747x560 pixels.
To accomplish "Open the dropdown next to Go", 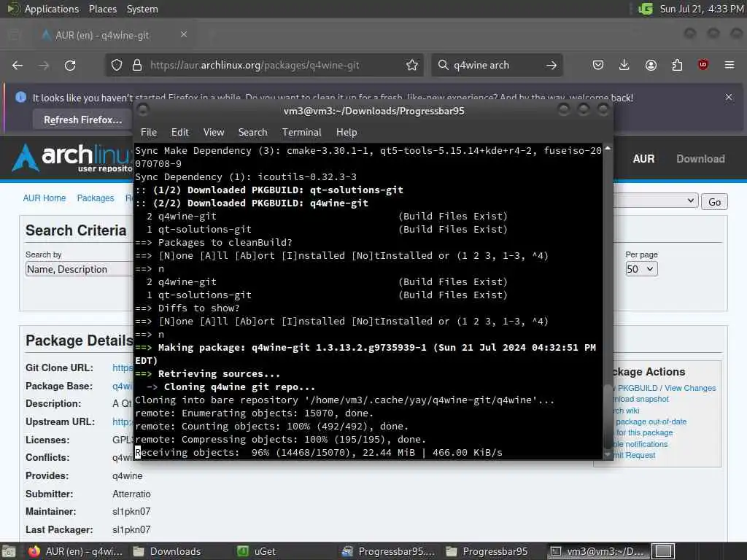I will [x=656, y=201].
